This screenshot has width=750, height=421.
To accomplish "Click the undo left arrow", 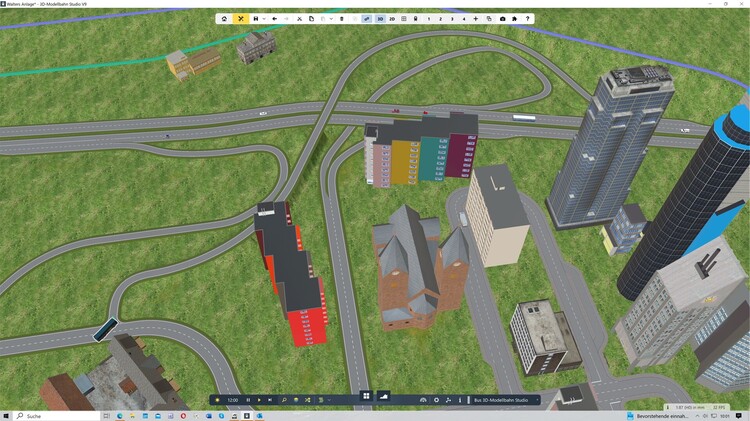I will (275, 19).
